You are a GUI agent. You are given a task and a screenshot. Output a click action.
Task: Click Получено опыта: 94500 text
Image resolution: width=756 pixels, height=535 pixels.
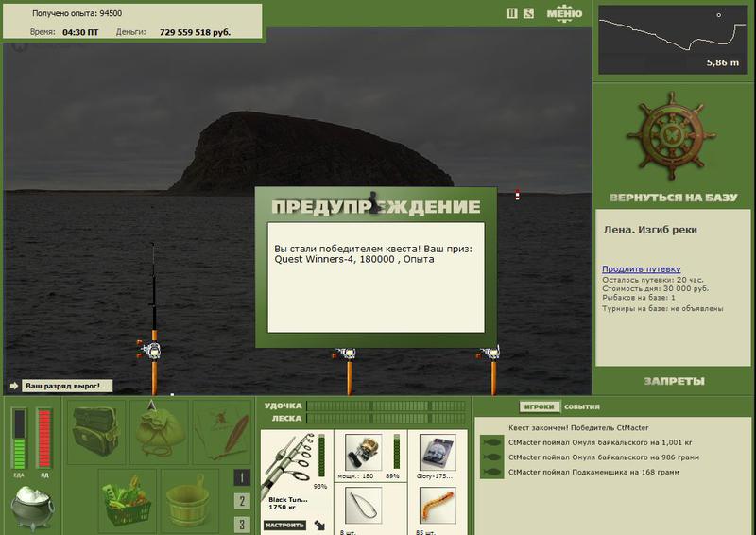(x=77, y=13)
